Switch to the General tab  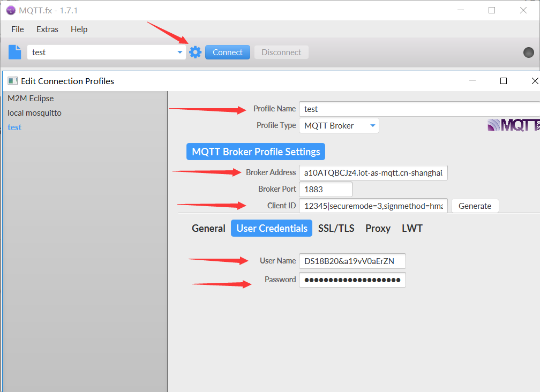208,228
